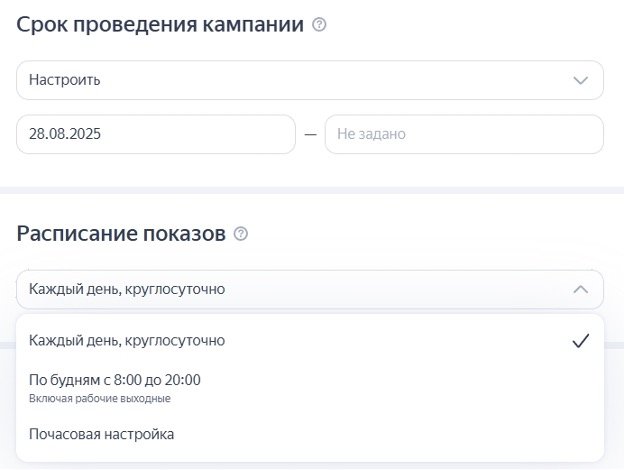Click the checkmark next to "Каждый день, круглосуточно"
Image resolution: width=624 pixels, height=470 pixels.
click(x=580, y=341)
